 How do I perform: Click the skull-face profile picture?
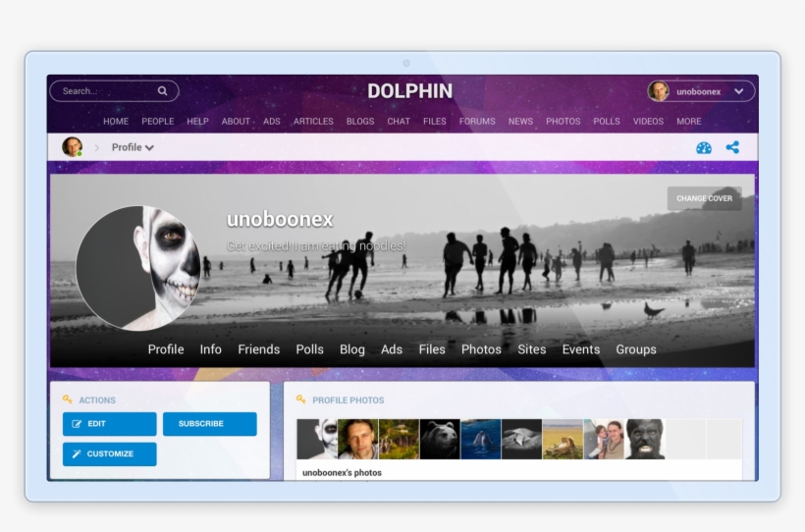pos(138,268)
